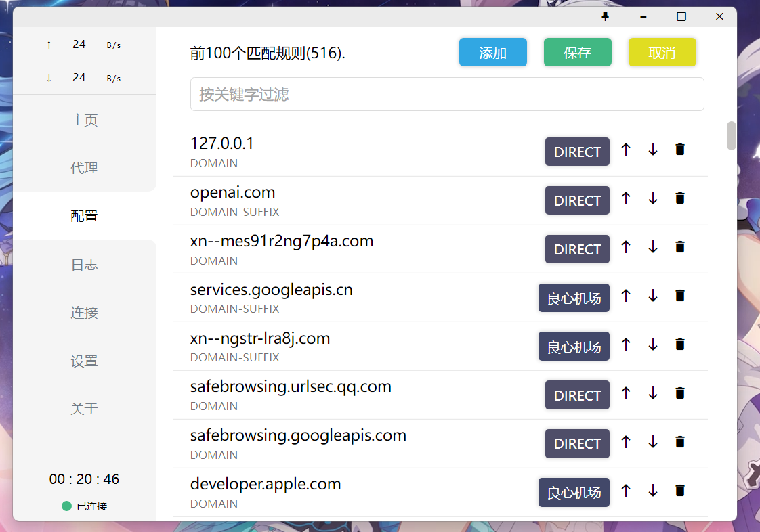The width and height of the screenshot is (760, 532).
Task: Move the safebrowsing.urlsec.qq.com rule up
Action: pos(626,393)
